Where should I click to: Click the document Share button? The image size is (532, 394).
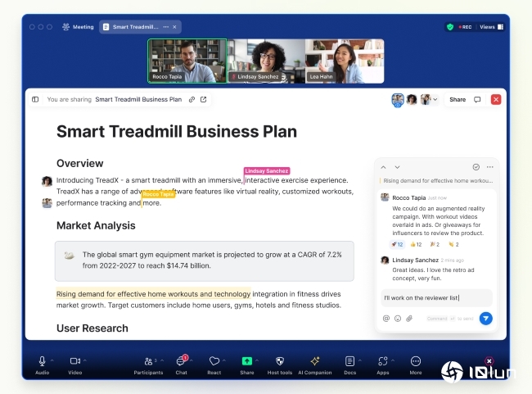tap(458, 99)
